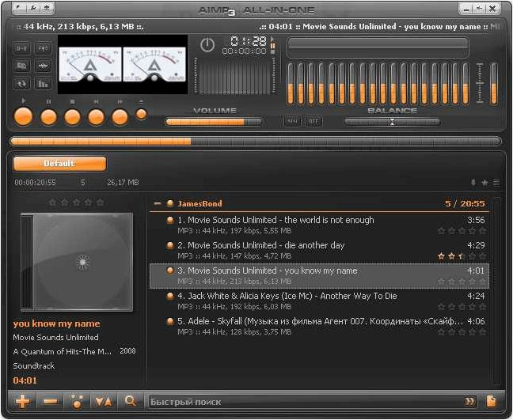Click the OFF button under equalizer

click(x=313, y=122)
